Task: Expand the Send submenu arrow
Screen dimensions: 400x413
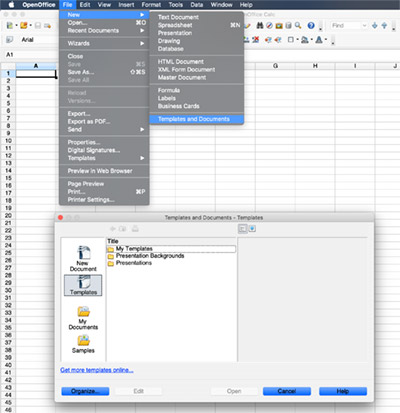Action: point(142,129)
